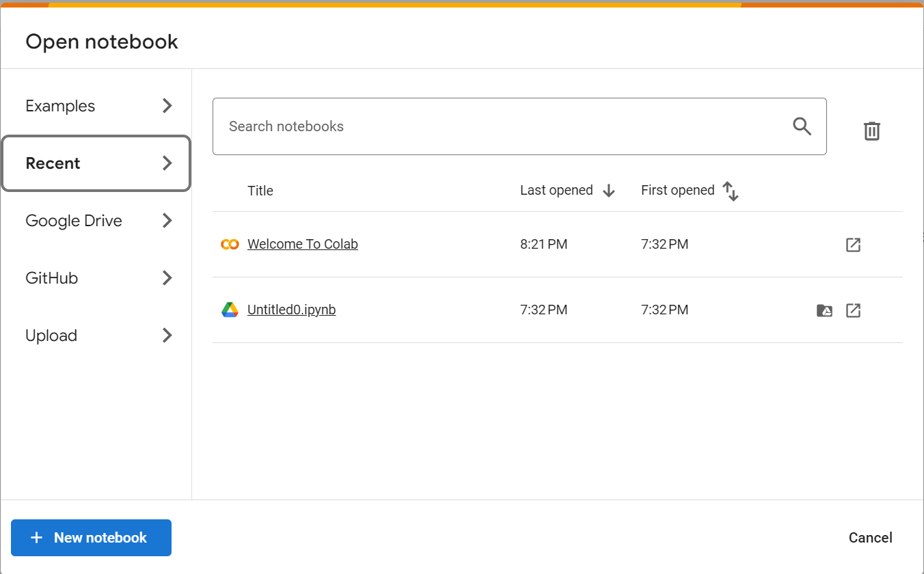This screenshot has width=924, height=574.
Task: Open Untitled0.ipynb in new tab icon
Action: pos(853,310)
